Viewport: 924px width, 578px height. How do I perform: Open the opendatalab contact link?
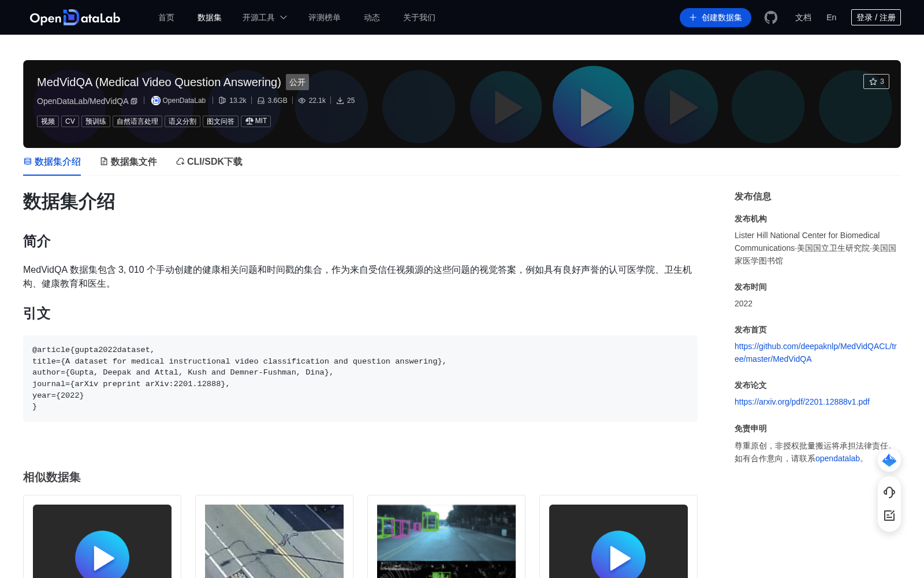click(x=837, y=458)
